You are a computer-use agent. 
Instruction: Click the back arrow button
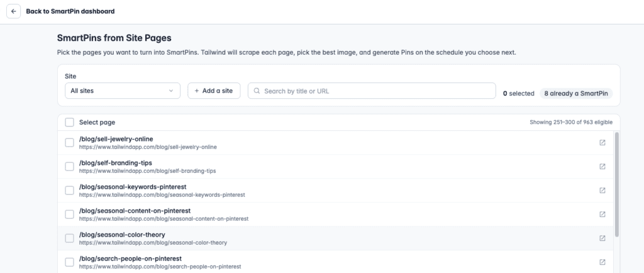click(14, 11)
